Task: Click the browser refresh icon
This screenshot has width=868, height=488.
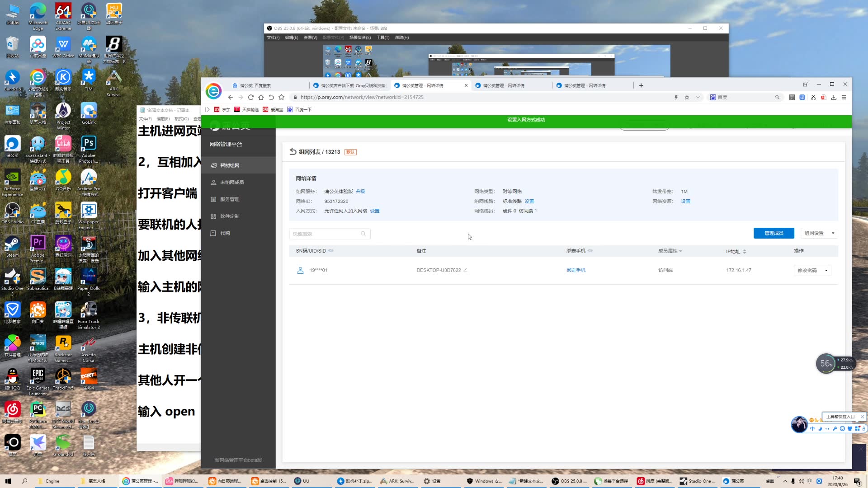Action: tap(251, 97)
